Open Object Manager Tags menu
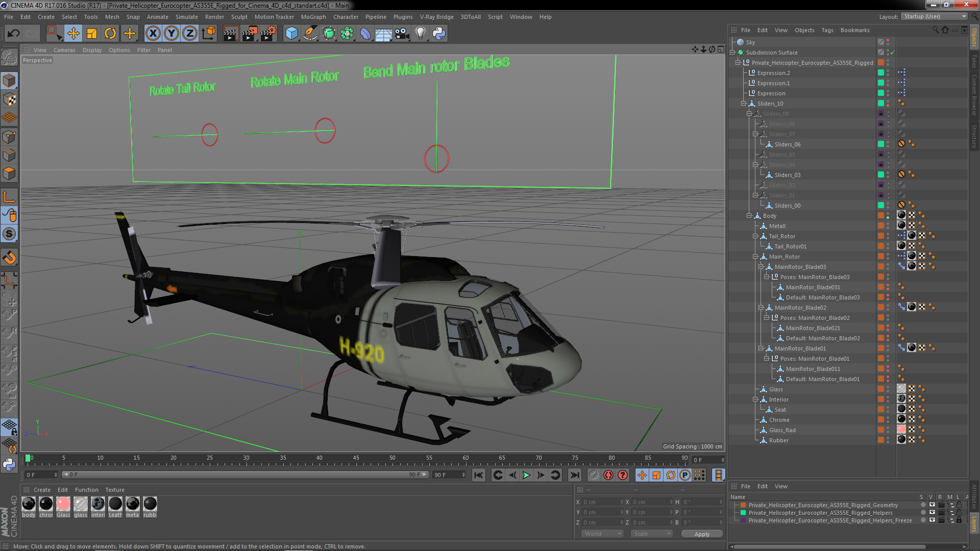The width and height of the screenshot is (980, 551). 827,30
